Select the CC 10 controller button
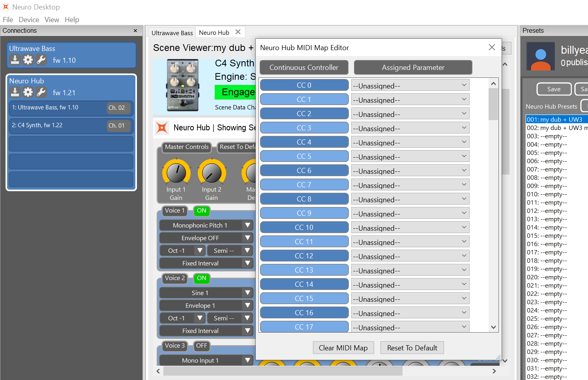588x380 pixels. [304, 228]
